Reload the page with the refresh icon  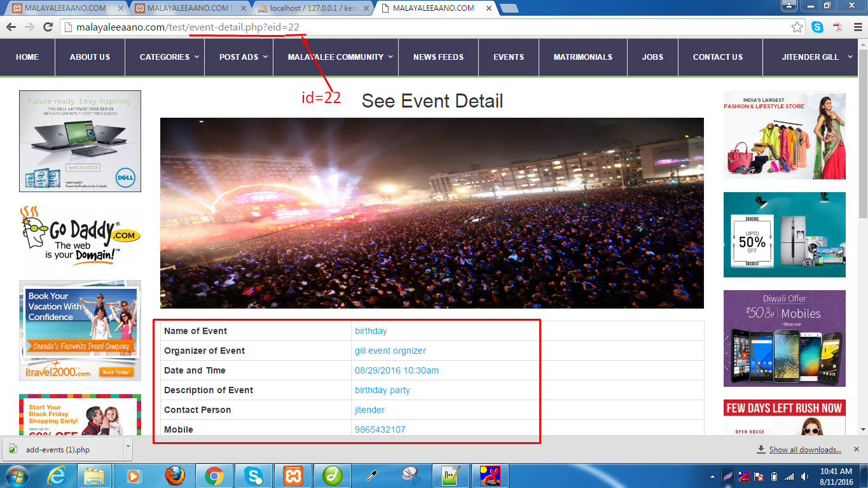coord(48,27)
